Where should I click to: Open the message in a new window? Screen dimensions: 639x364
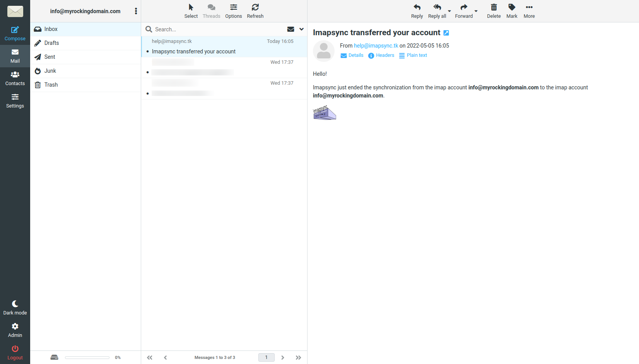[446, 33]
